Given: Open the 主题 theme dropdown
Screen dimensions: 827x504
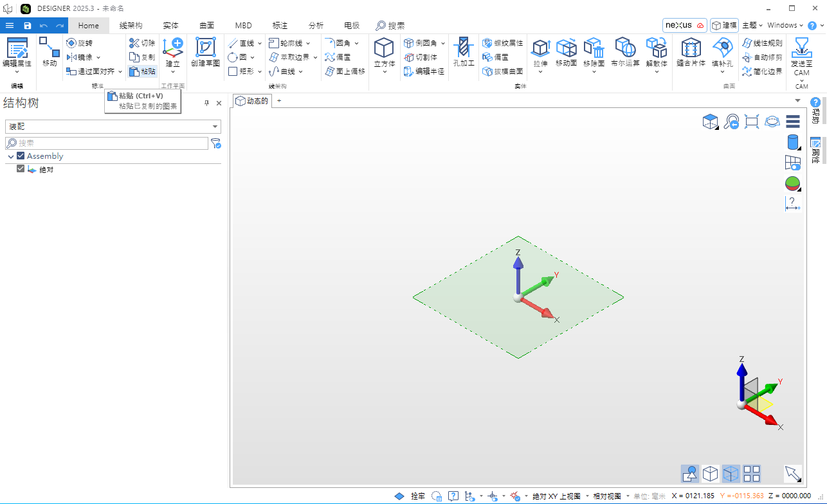Looking at the screenshot, I should click(x=752, y=25).
